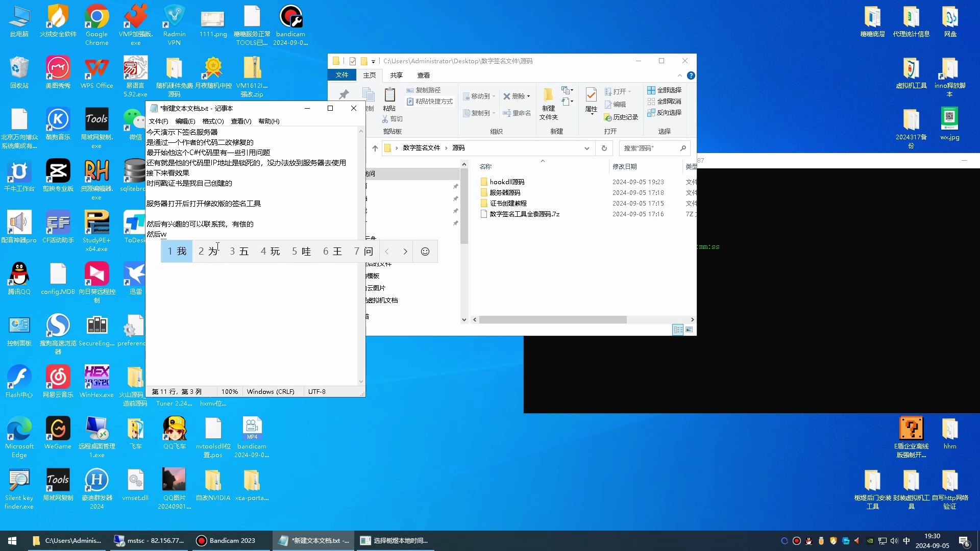Open Microsoft Edge desktop shortcut
Viewport: 980px width, 551px height.
19,437
